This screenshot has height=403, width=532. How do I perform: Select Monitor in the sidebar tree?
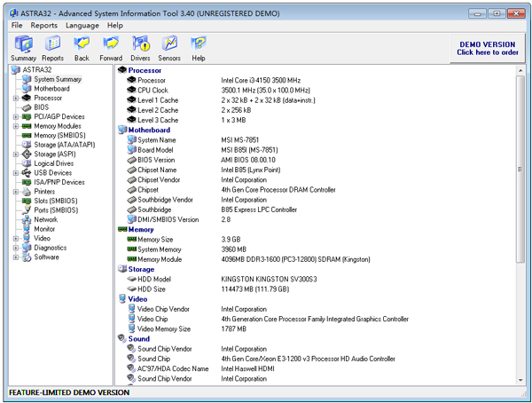click(x=44, y=229)
